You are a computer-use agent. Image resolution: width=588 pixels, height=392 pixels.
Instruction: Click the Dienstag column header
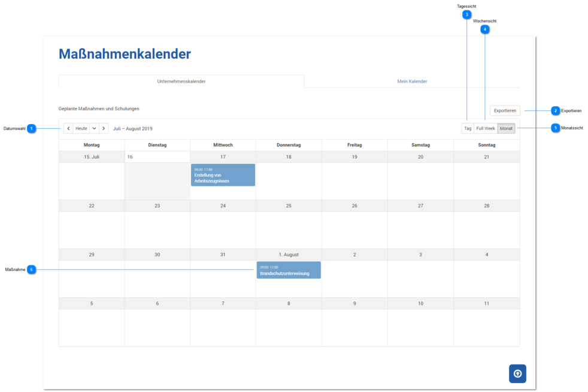(x=157, y=145)
